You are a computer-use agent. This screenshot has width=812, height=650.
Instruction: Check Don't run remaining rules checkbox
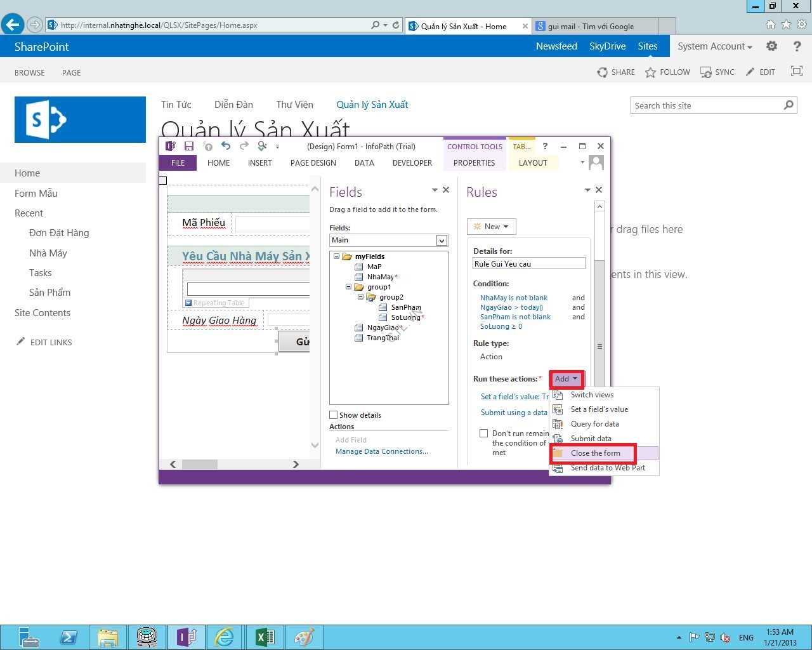(x=483, y=434)
